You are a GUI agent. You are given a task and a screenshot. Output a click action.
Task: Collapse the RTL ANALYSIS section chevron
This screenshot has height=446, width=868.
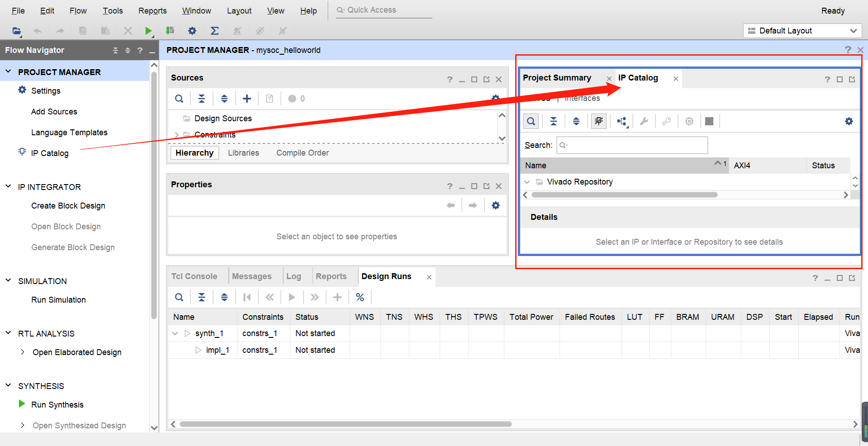pyautogui.click(x=8, y=333)
